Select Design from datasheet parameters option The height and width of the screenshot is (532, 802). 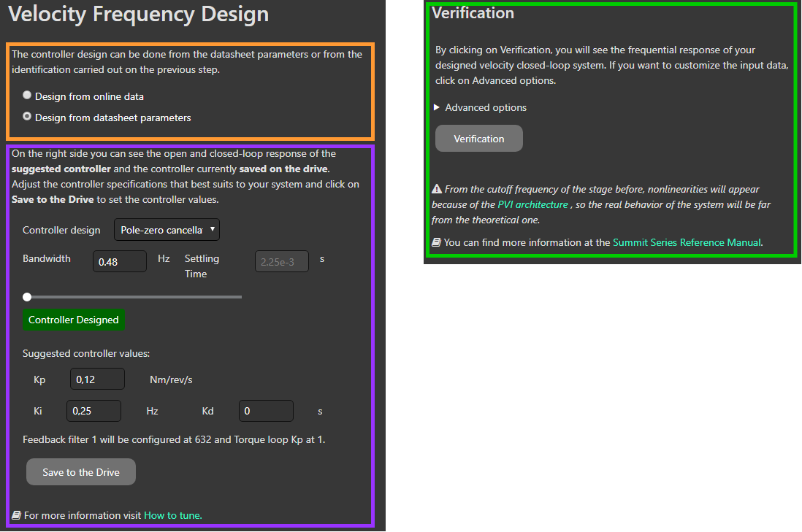[27, 117]
